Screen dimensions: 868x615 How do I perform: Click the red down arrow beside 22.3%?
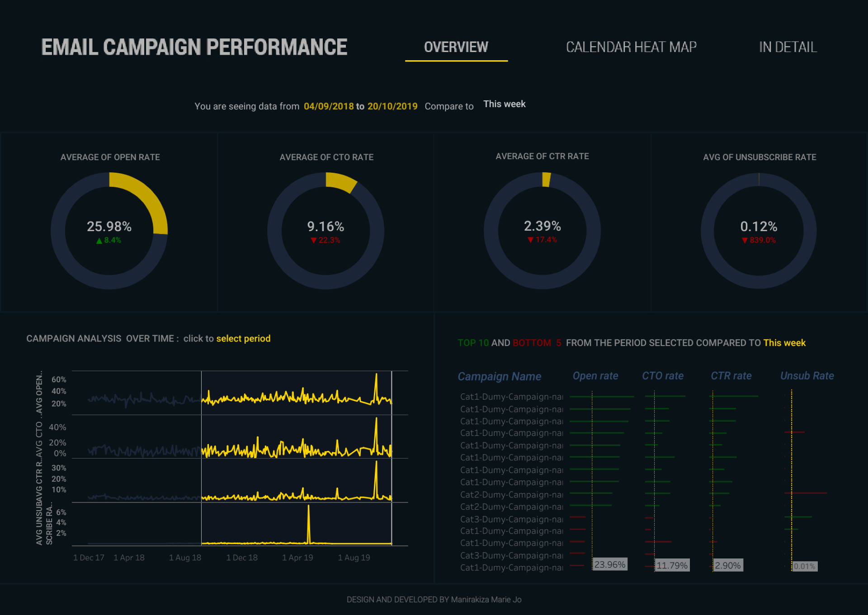point(313,241)
